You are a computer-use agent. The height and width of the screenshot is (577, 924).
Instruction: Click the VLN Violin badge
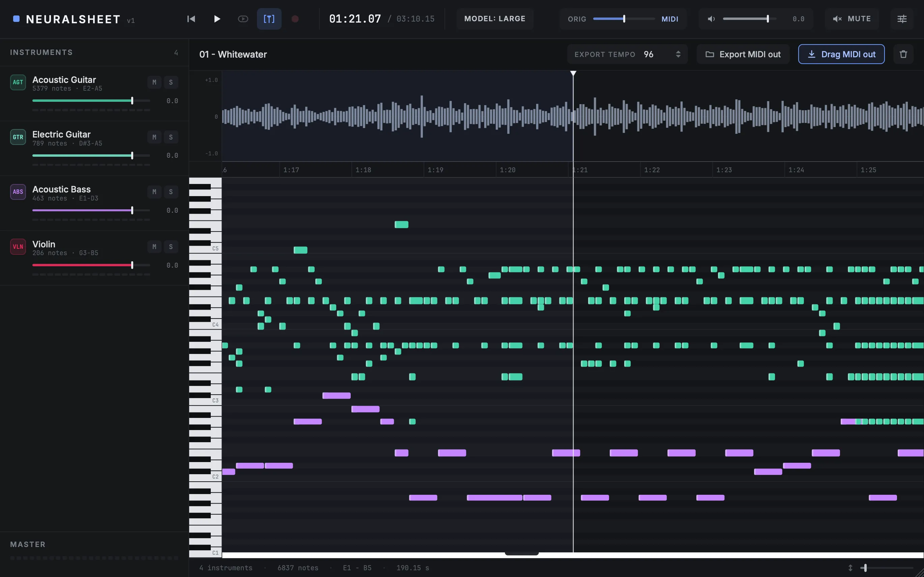[18, 247]
